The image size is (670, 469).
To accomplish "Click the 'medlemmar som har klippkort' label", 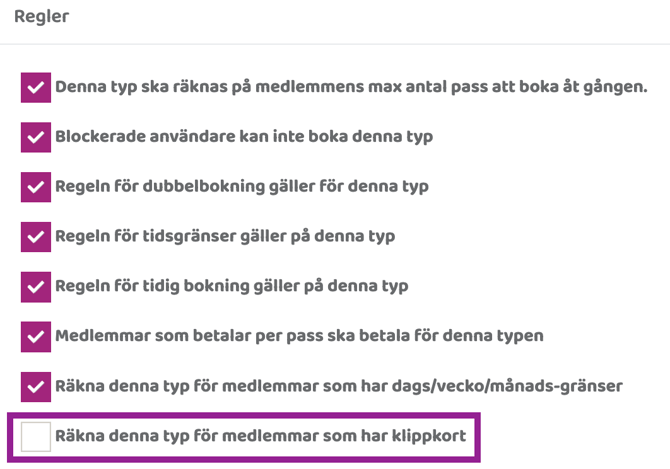I will pos(260,436).
